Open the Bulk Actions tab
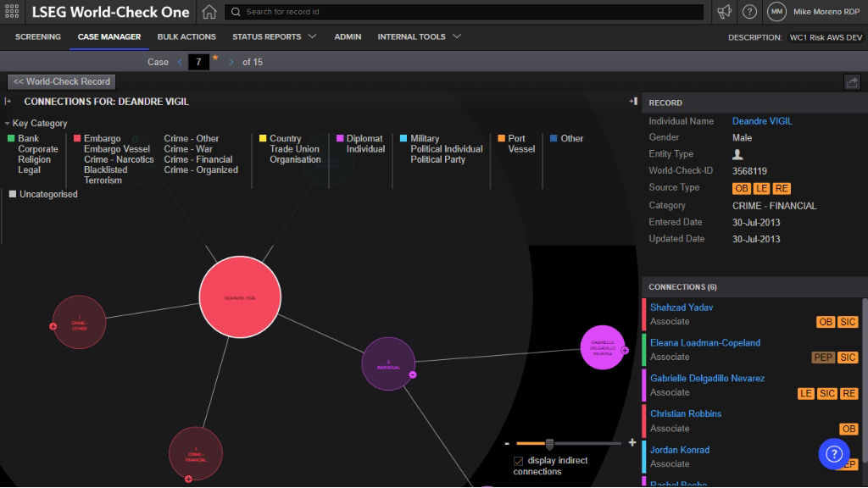The height and width of the screenshot is (488, 868). click(186, 37)
